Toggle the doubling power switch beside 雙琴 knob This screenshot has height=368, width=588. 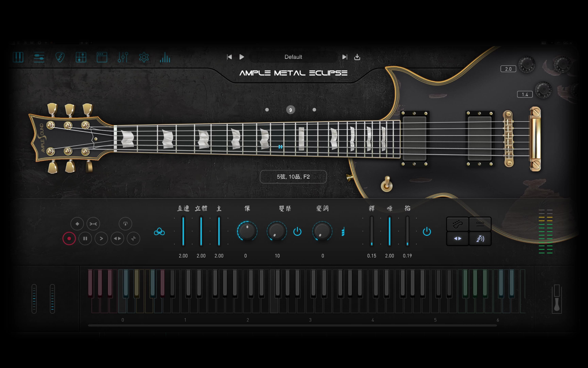(297, 232)
